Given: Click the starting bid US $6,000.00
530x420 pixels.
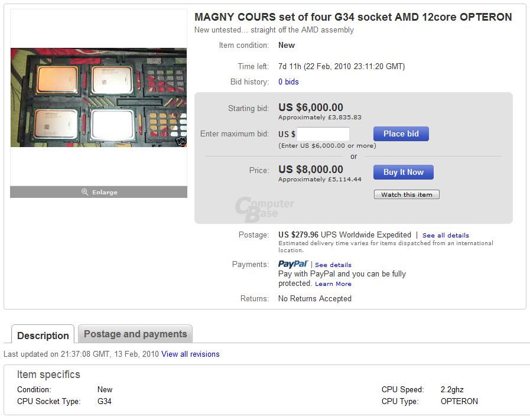Looking at the screenshot, I should (x=311, y=108).
